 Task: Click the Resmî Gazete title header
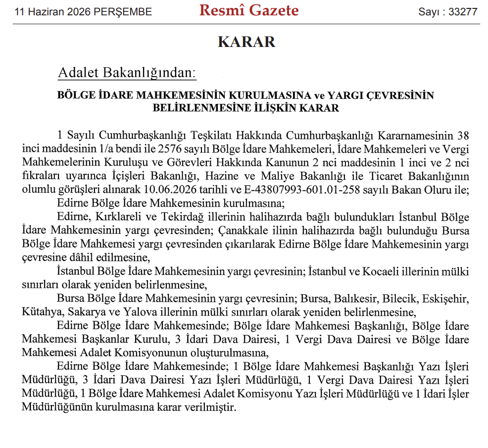click(249, 10)
